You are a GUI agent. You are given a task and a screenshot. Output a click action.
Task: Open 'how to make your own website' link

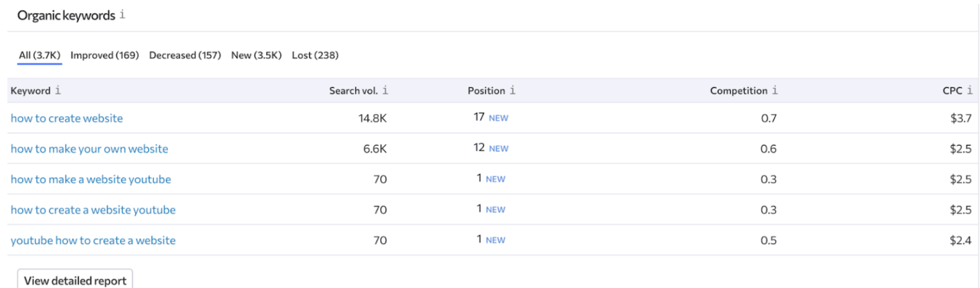tap(89, 149)
